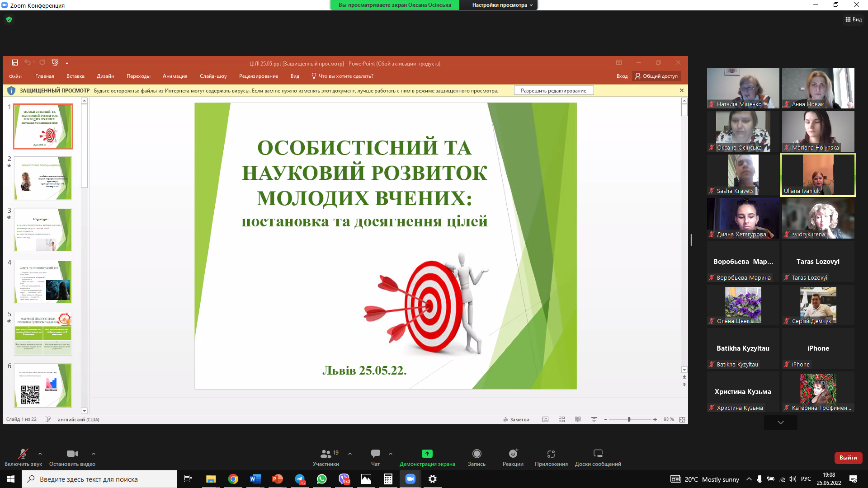Expand more participant videos chevron
The width and height of the screenshot is (868, 488).
point(780,422)
